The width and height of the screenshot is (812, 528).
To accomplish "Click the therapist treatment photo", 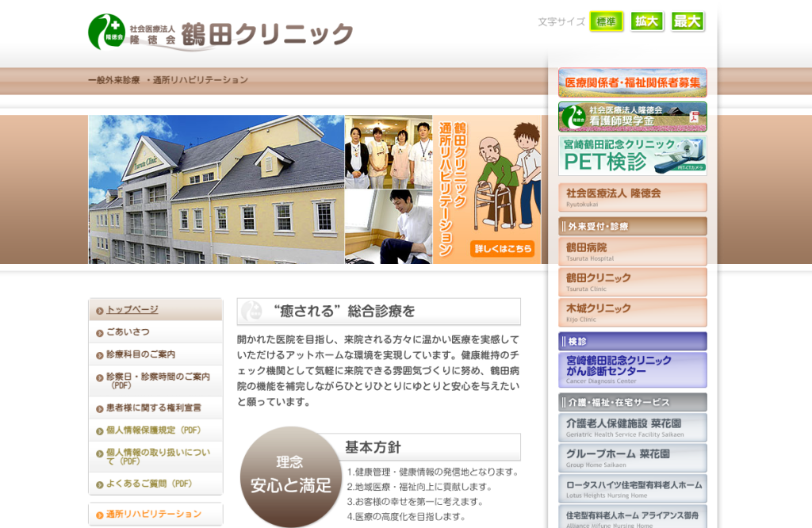I will pyautogui.click(x=389, y=227).
